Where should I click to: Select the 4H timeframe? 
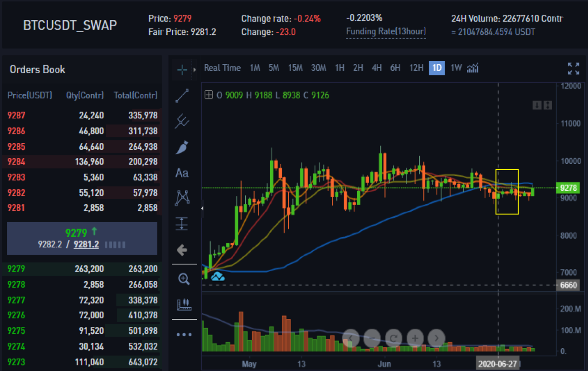point(377,68)
